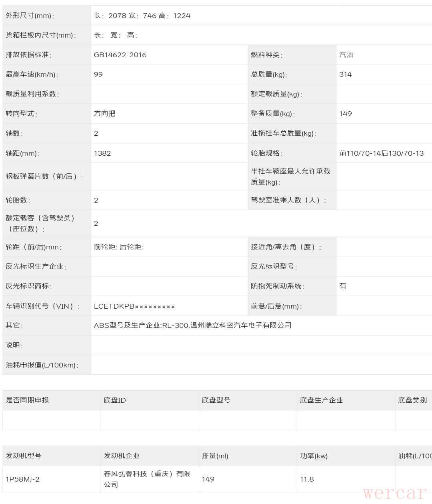Select the value 前轮距: 后轮距:
The height and width of the screenshot is (504, 432).
pyautogui.click(x=118, y=247)
